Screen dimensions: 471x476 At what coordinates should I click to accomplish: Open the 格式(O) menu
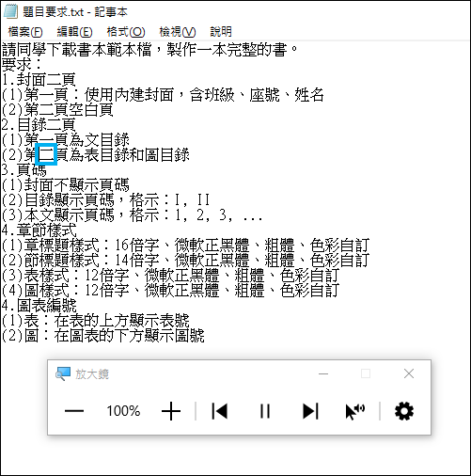tap(126, 32)
